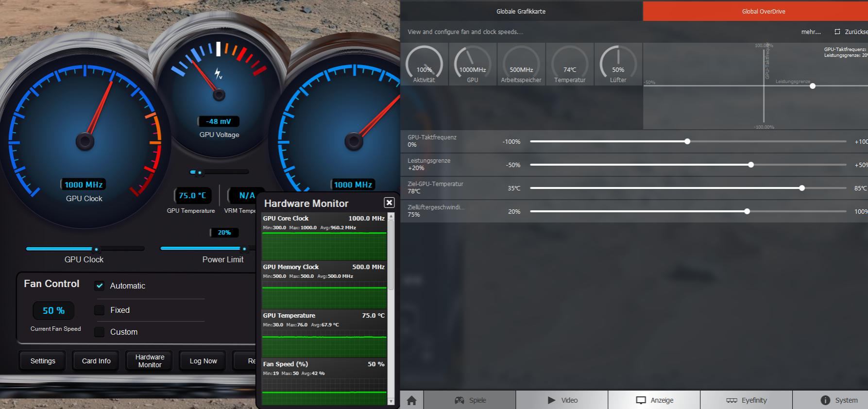Click the 50 % Current Fan Speed value
868x409 pixels.
(x=53, y=310)
